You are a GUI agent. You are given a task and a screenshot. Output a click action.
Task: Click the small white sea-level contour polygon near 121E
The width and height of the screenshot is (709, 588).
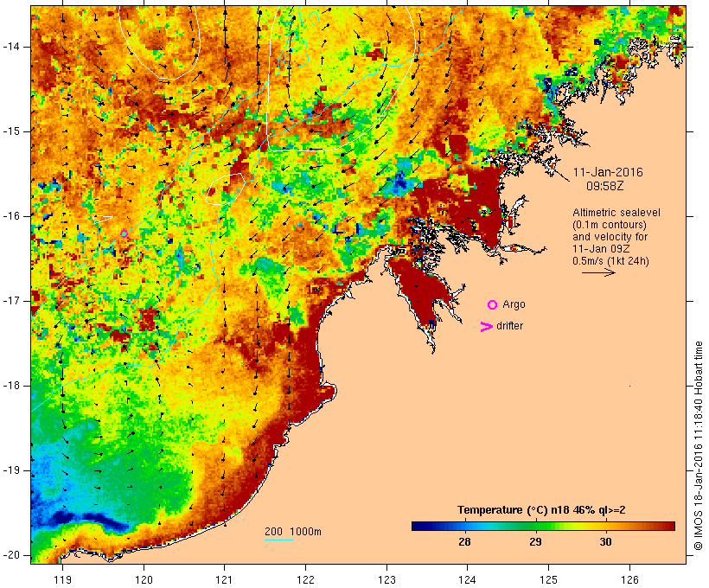tap(225, 189)
